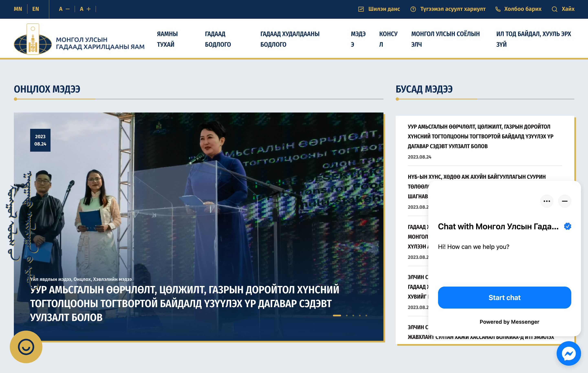Open FAQ via the question mark icon
The width and height of the screenshot is (588, 373).
(413, 9)
